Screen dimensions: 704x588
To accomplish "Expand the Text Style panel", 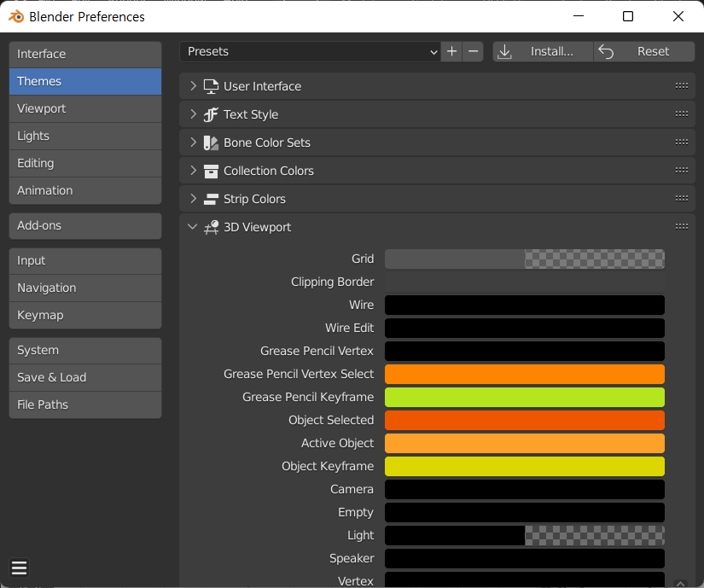I will (193, 114).
